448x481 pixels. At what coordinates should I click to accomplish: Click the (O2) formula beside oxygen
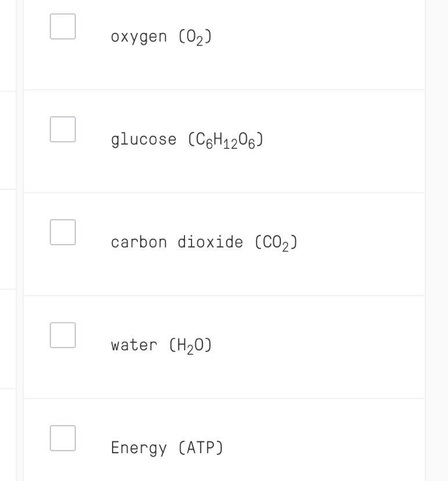(195, 37)
